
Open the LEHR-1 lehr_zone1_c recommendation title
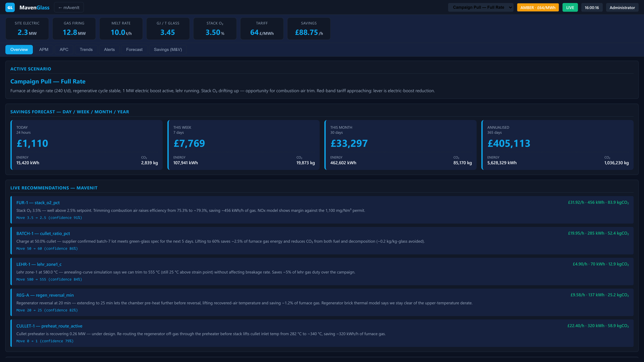pyautogui.click(x=39, y=264)
